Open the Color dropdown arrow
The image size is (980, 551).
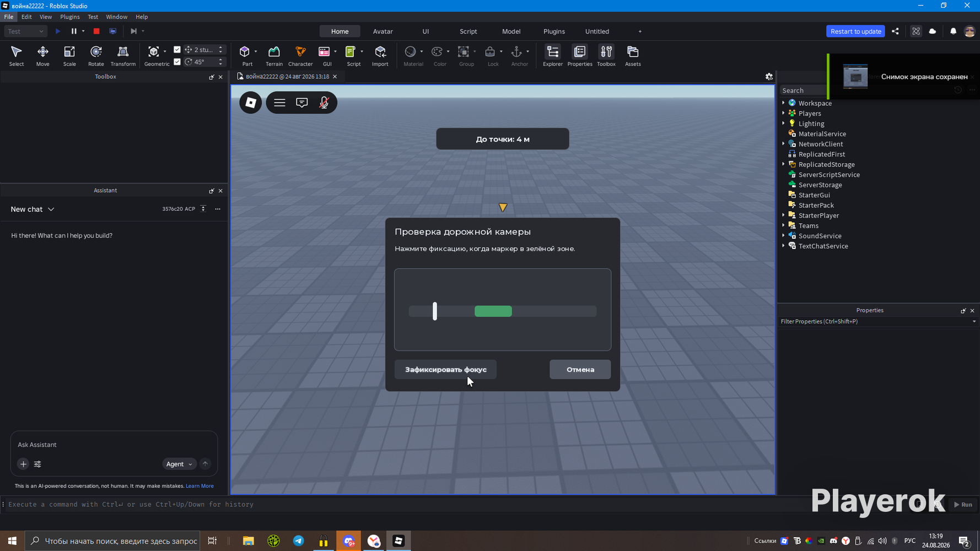(448, 52)
